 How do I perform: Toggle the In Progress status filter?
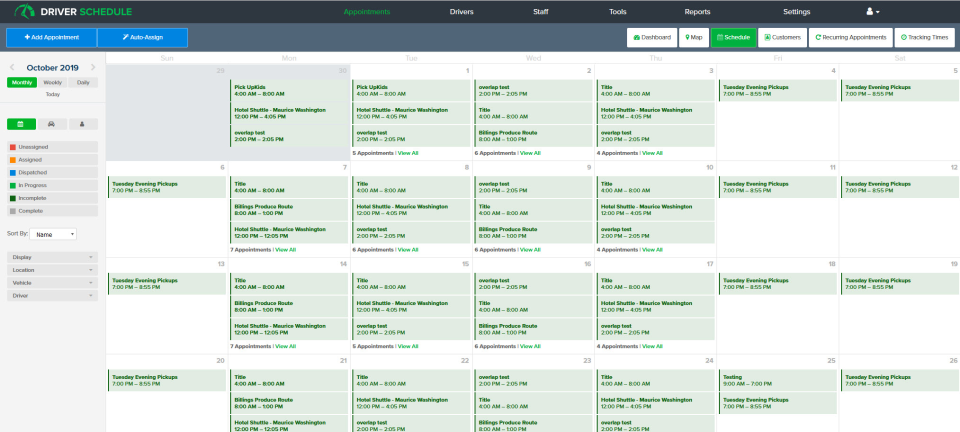(x=53, y=185)
